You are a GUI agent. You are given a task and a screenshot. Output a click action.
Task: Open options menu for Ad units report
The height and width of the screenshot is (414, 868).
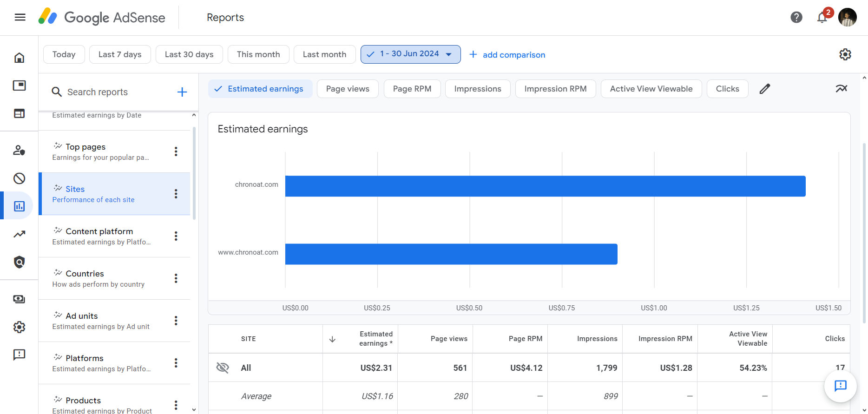point(176,321)
